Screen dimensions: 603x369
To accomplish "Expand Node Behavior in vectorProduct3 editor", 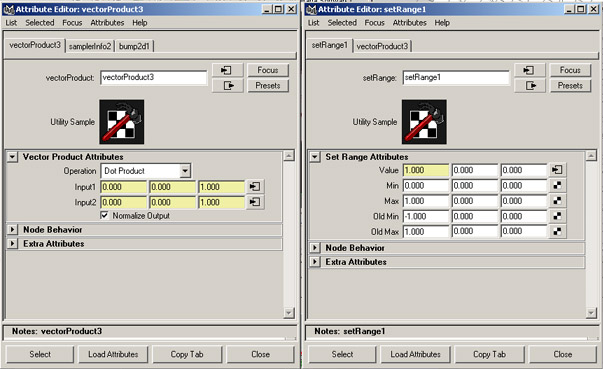I will 12,229.
